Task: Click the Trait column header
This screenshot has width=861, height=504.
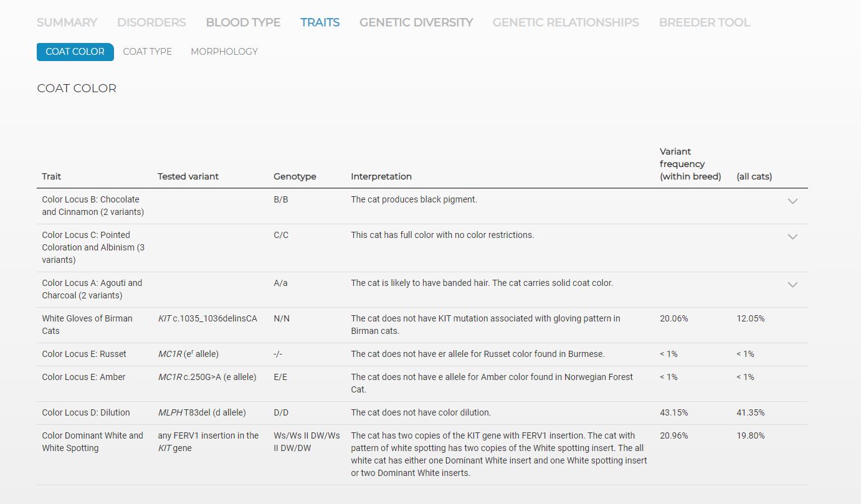Action: tap(52, 176)
